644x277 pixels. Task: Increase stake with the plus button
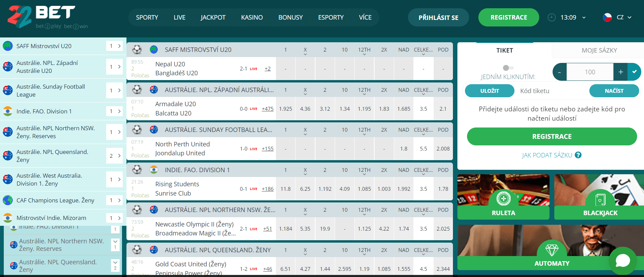coord(621,72)
